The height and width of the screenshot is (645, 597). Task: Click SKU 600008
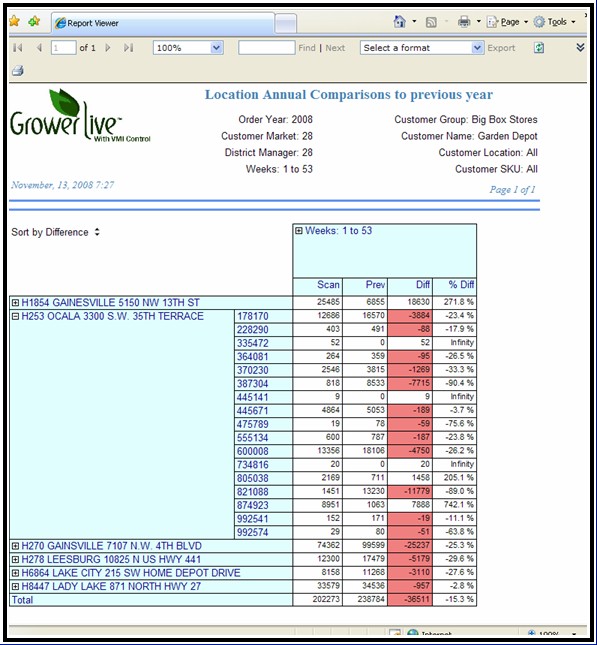point(253,451)
